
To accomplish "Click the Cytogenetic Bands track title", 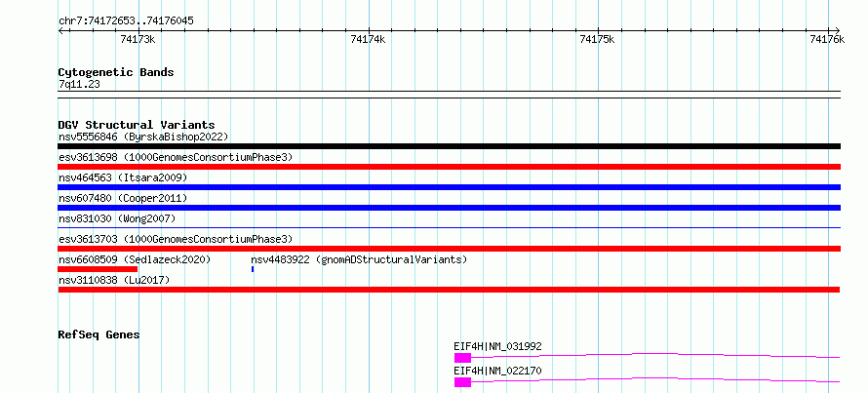I will 116,72.
